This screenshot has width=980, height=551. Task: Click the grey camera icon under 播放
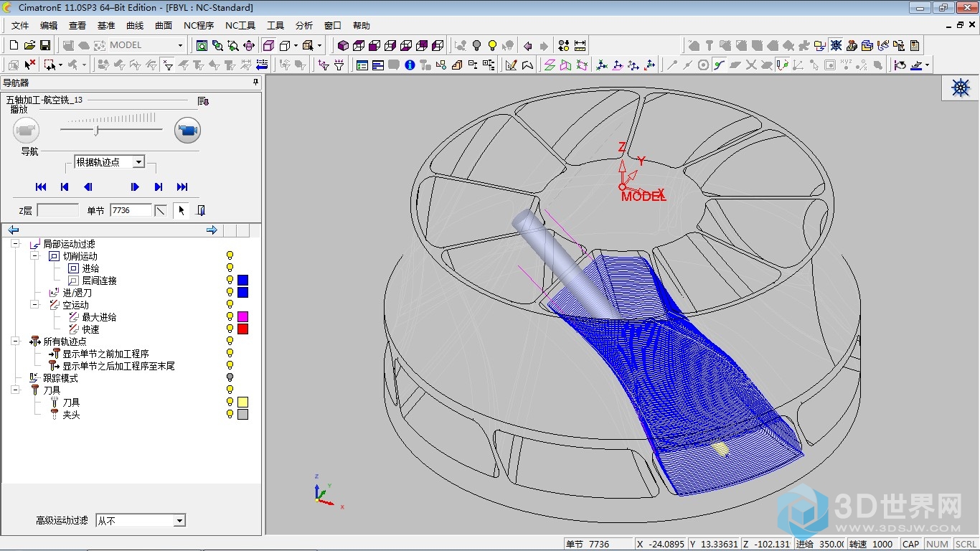[x=26, y=131]
